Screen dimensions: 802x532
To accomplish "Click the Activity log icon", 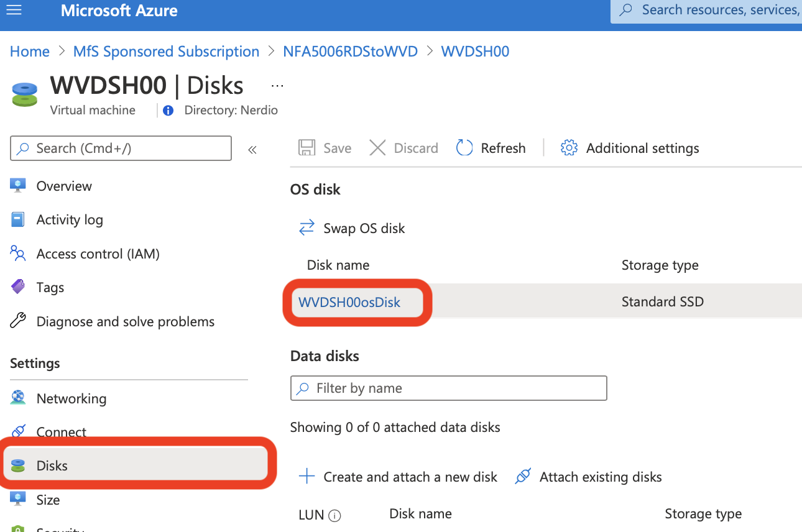I will (18, 219).
